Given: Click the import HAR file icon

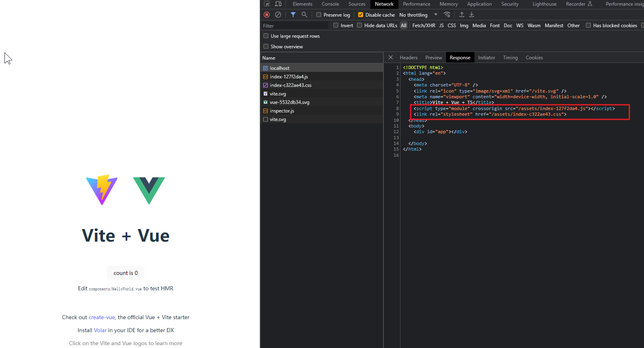Looking at the screenshot, I should pyautogui.click(x=462, y=15).
